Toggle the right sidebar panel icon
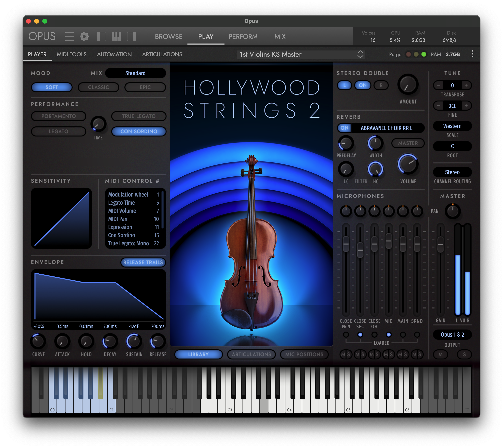503x448 pixels. [x=132, y=36]
